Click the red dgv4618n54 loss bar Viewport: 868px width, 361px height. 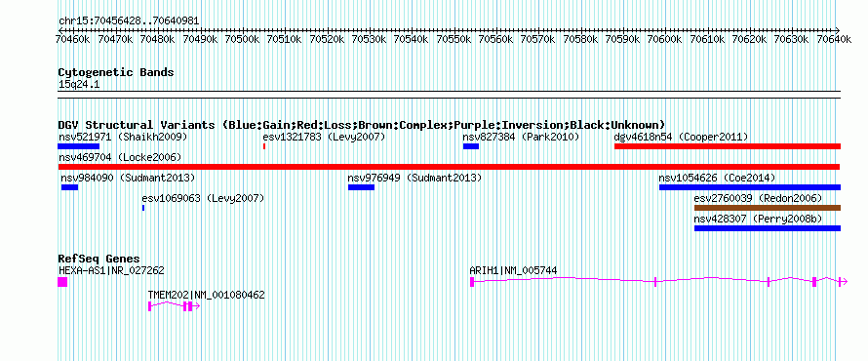pos(728,146)
